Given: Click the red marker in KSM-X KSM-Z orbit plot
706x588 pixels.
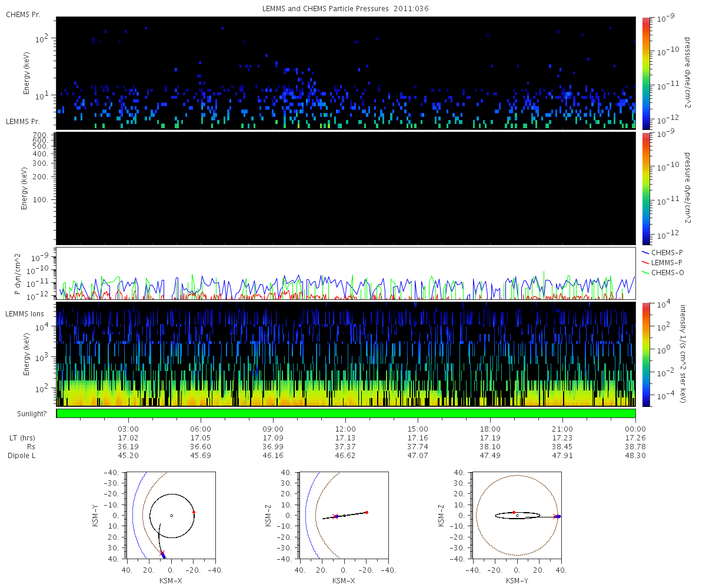Looking at the screenshot, I should (367, 512).
